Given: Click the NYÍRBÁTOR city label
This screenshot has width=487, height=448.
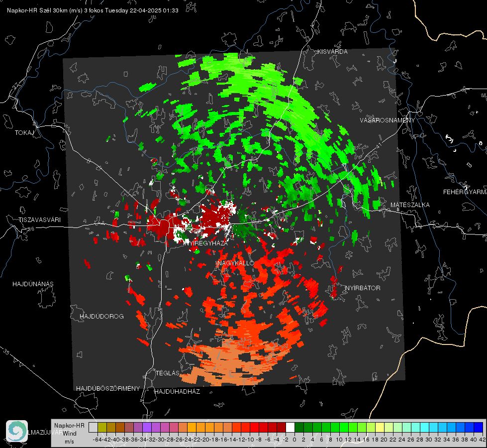Looking at the screenshot, I should (x=363, y=288).
